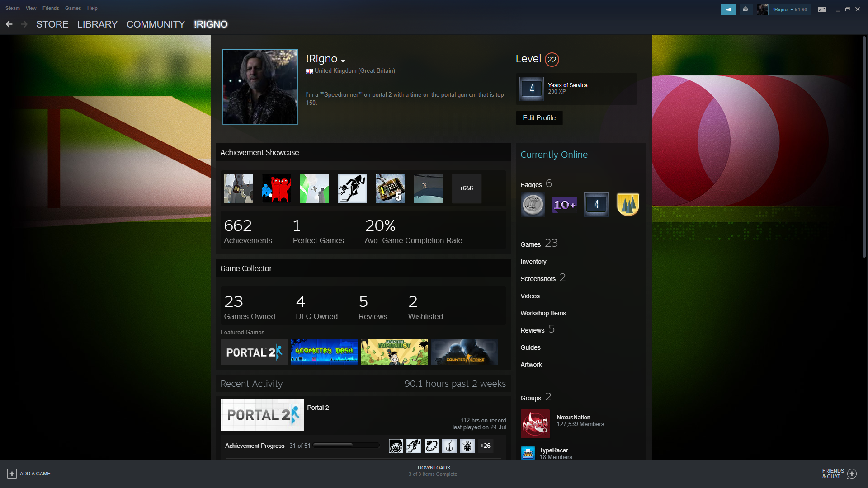Open the silver coin badge

coord(533,205)
